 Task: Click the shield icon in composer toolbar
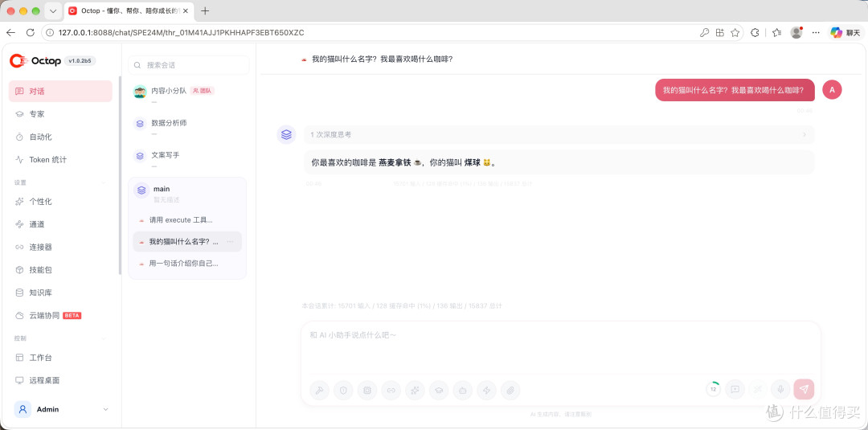pyautogui.click(x=343, y=390)
